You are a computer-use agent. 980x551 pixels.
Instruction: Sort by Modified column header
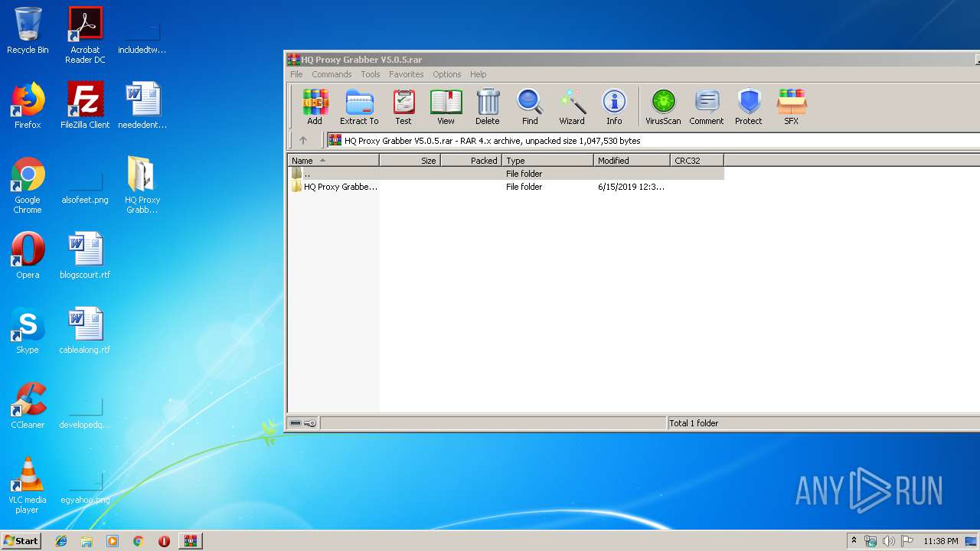pyautogui.click(x=632, y=161)
